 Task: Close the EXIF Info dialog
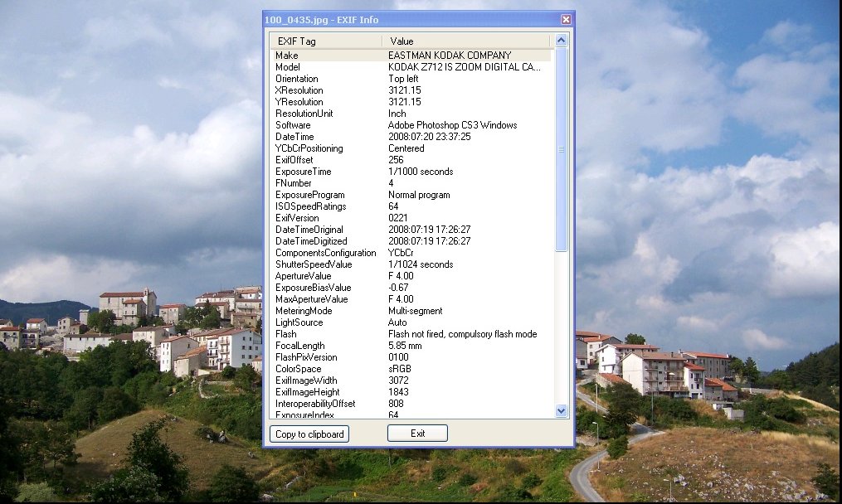pos(566,19)
